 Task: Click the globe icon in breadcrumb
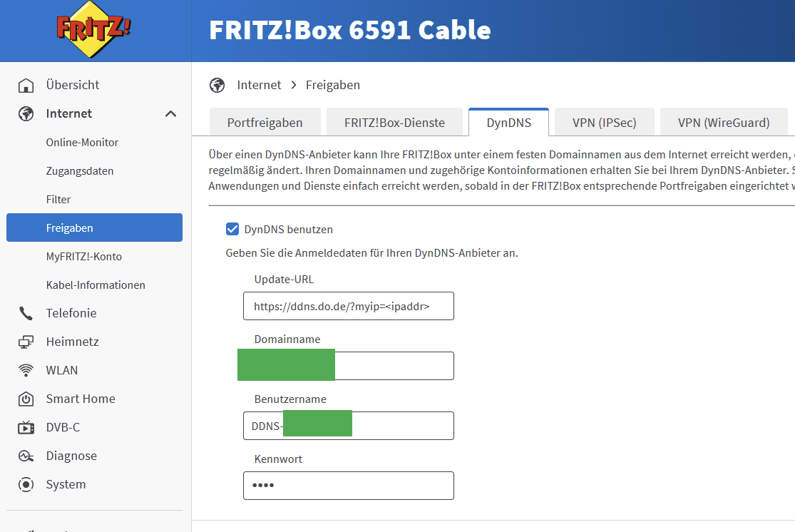pos(217,85)
